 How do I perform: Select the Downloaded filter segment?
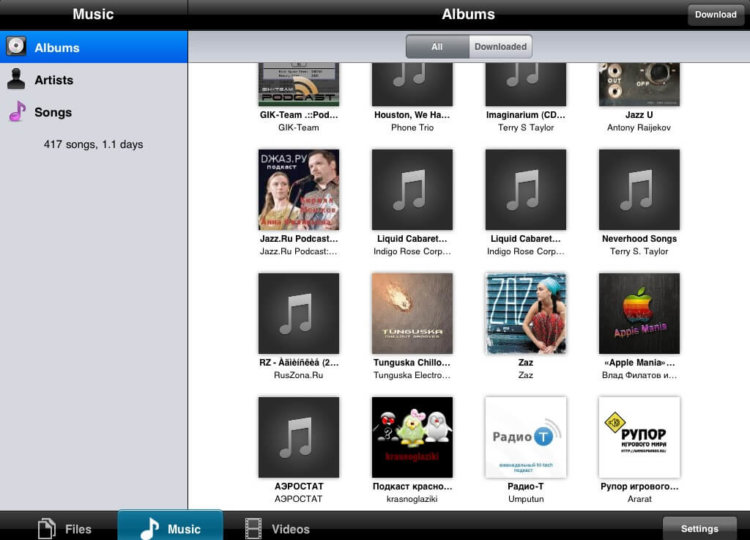(x=500, y=46)
